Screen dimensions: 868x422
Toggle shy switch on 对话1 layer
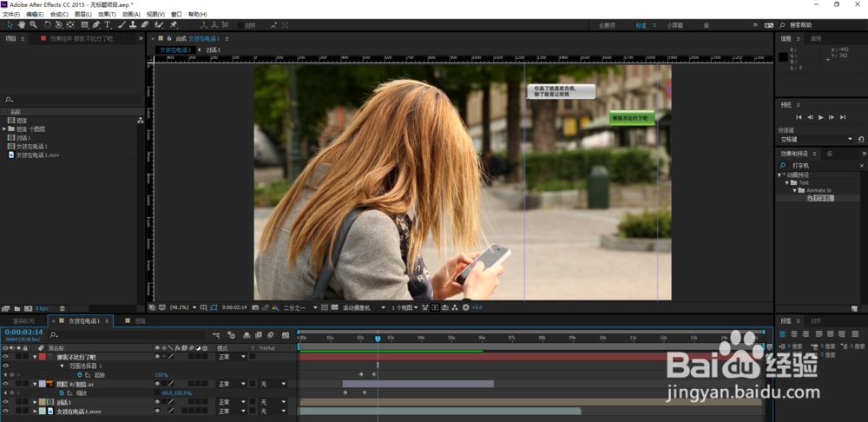coord(158,402)
